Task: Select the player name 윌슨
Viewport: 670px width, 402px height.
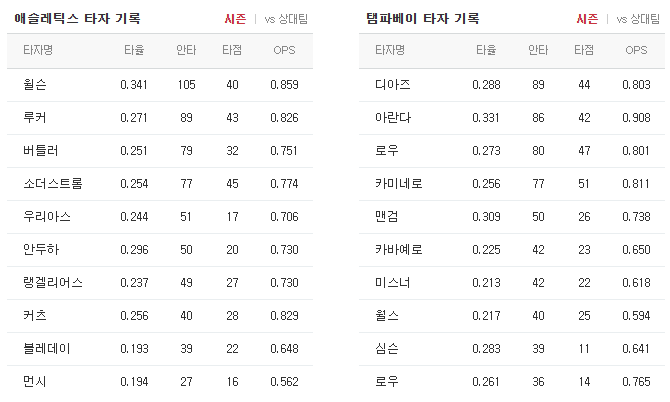Action: (35, 85)
